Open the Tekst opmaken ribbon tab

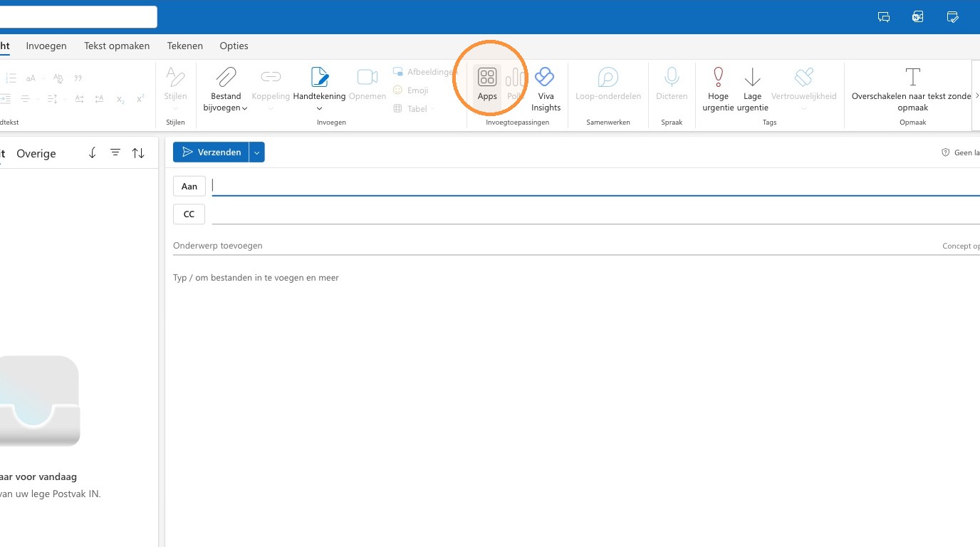[117, 46]
